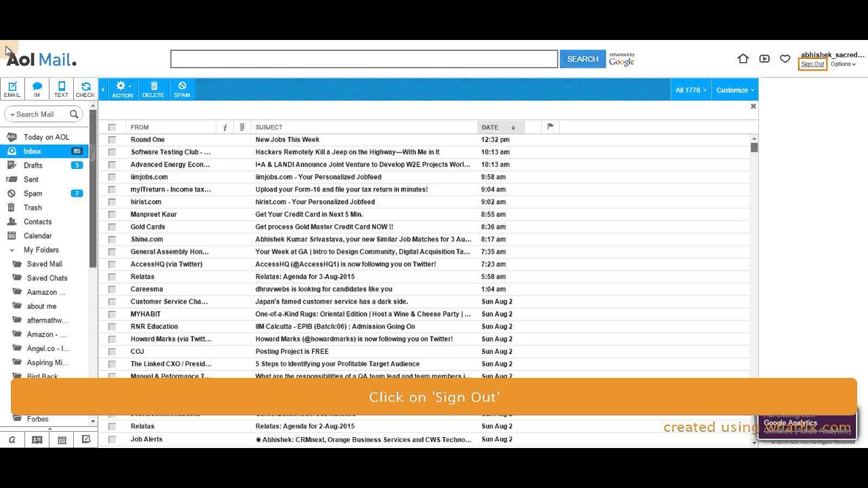Click the Sign Out link
The image size is (868, 488).
tap(812, 64)
